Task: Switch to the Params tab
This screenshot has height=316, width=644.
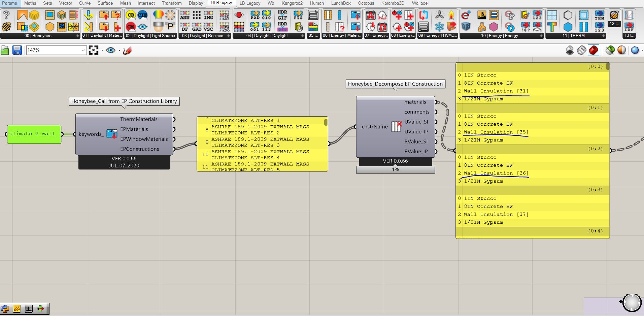Action: pyautogui.click(x=9, y=3)
